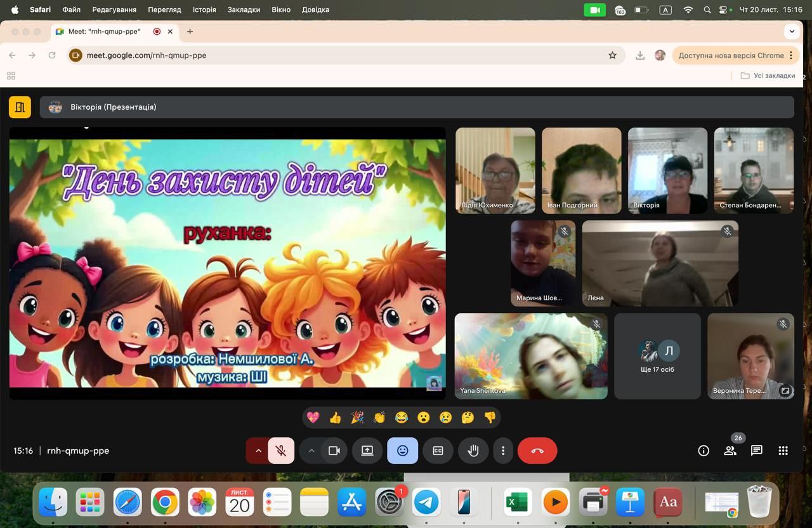This screenshot has height=528, width=812.
Task: Open the chat panel icon
Action: coord(756,451)
